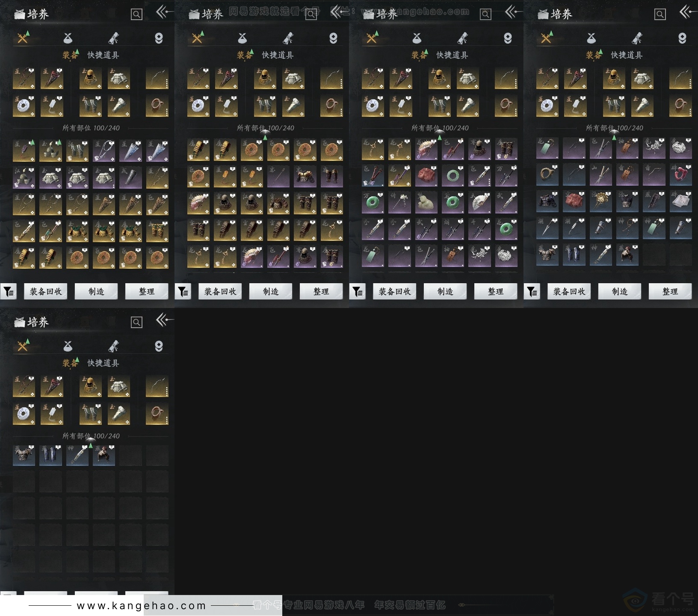
Task: Select the crossed-swords equipment tab in the first panel
Action: pos(23,38)
